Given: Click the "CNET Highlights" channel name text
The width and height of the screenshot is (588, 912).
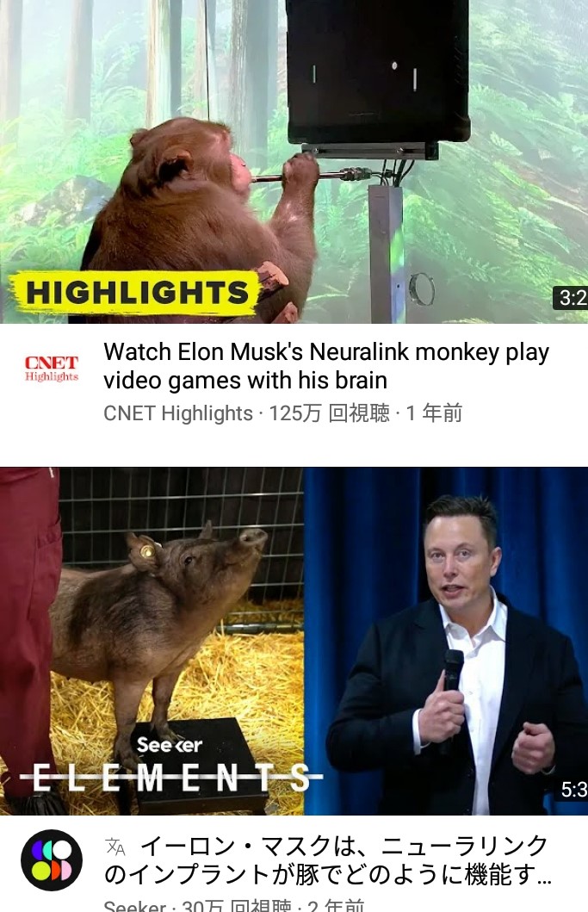Looking at the screenshot, I should [178, 413].
